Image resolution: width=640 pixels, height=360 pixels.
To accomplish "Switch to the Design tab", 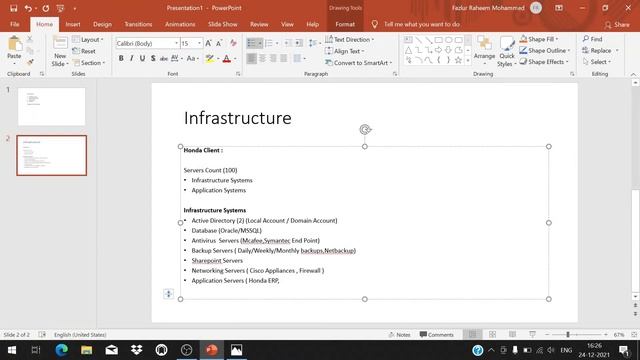I will tap(102, 24).
